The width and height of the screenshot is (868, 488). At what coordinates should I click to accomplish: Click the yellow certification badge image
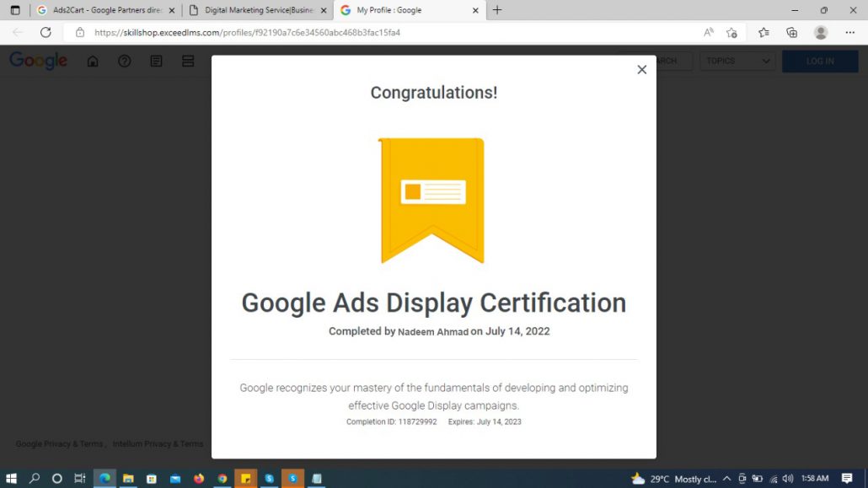431,200
